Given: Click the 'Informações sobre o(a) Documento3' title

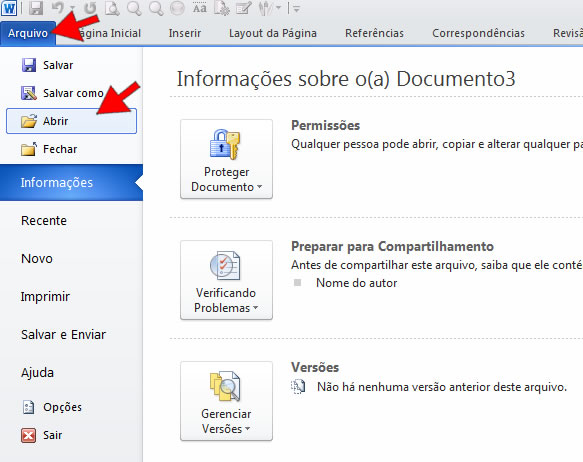Looking at the screenshot, I should [x=346, y=79].
